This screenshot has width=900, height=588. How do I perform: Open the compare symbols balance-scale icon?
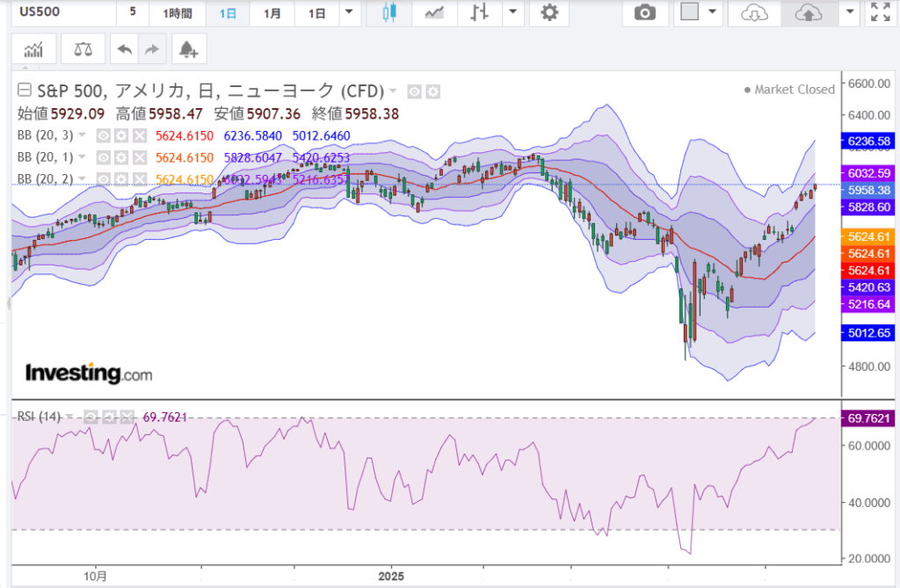[x=83, y=49]
